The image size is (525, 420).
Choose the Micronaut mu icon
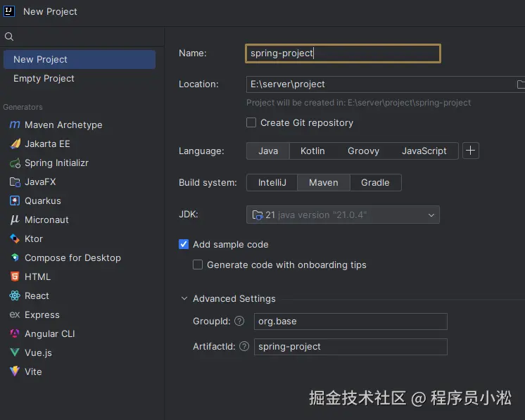pyautogui.click(x=15, y=219)
